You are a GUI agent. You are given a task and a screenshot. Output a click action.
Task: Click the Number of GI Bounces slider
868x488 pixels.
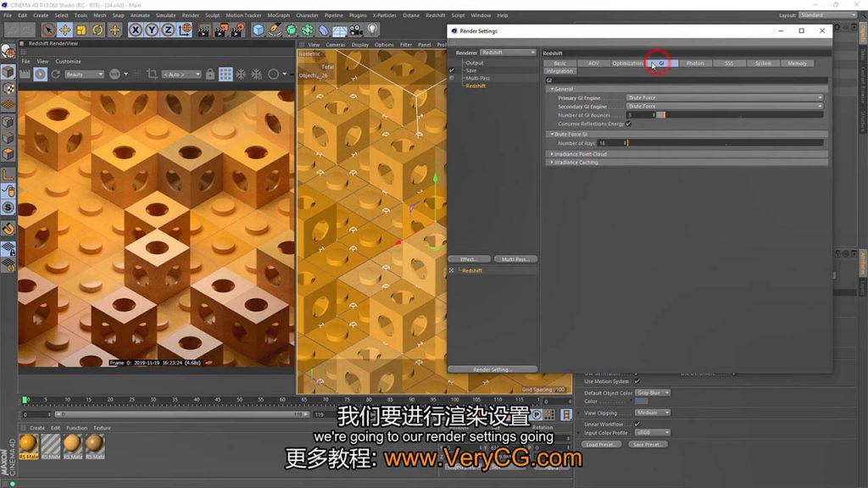741,115
